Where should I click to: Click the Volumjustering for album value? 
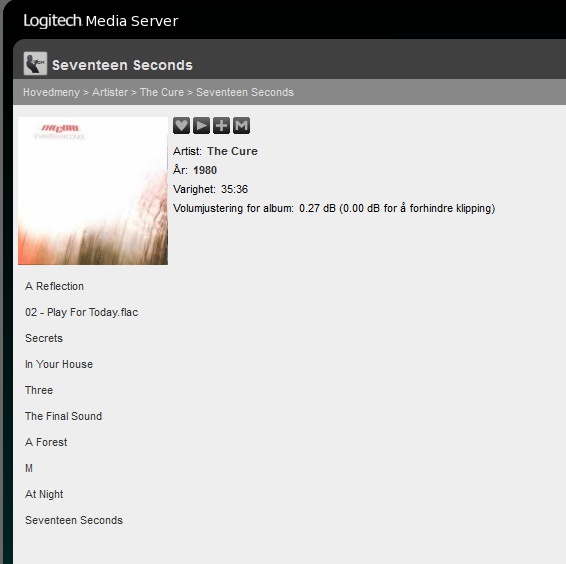[397, 208]
